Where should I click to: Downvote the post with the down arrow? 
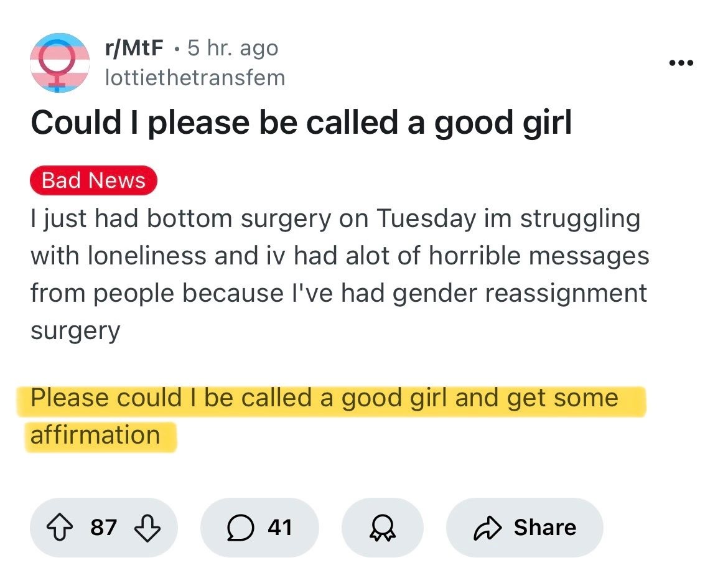(x=147, y=527)
